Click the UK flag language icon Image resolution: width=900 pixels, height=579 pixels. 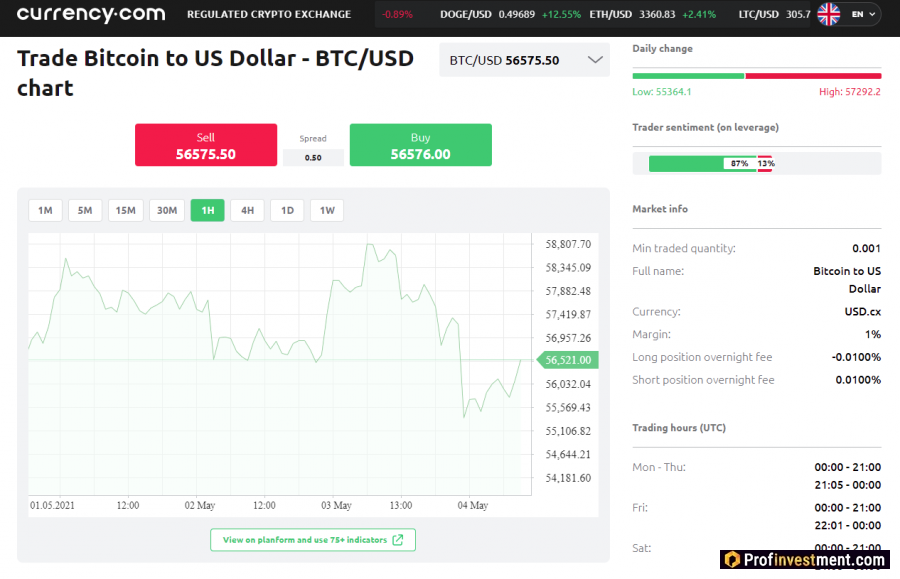coord(828,14)
